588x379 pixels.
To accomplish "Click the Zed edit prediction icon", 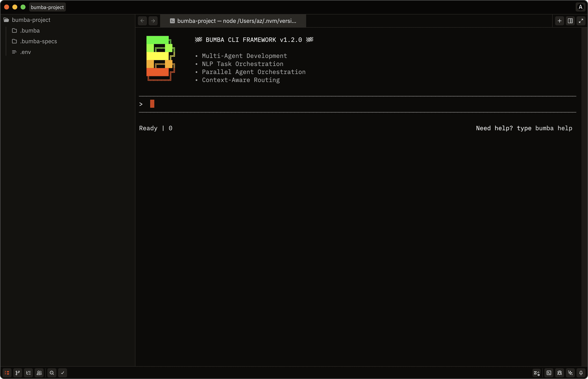I will [x=537, y=373].
